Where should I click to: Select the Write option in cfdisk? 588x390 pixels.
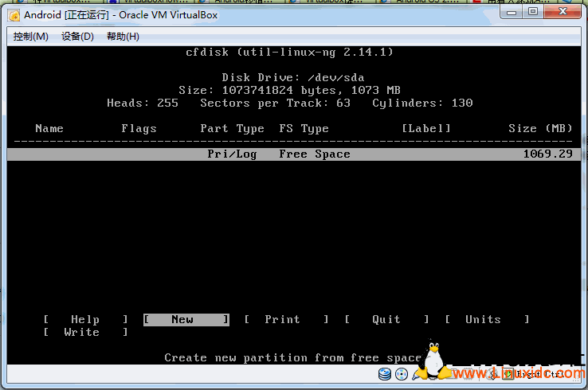pos(81,332)
